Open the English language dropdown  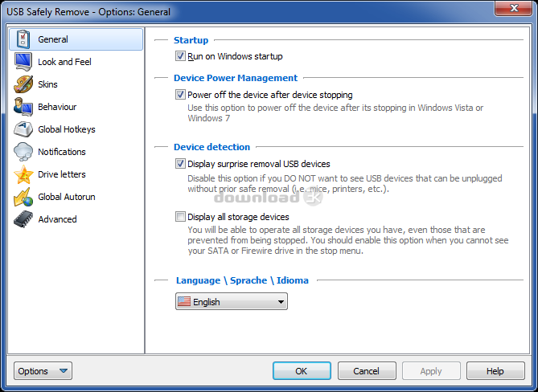click(x=232, y=301)
